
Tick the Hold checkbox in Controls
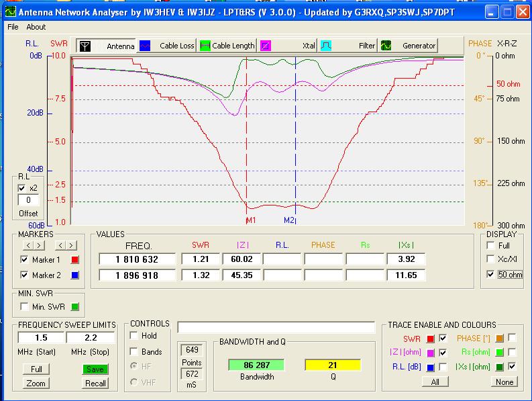coord(134,336)
